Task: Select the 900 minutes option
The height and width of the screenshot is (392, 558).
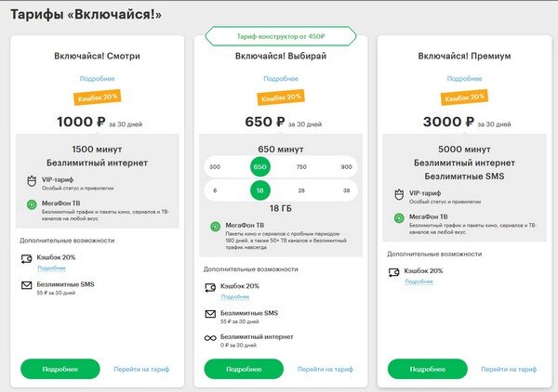Action: 346,166
